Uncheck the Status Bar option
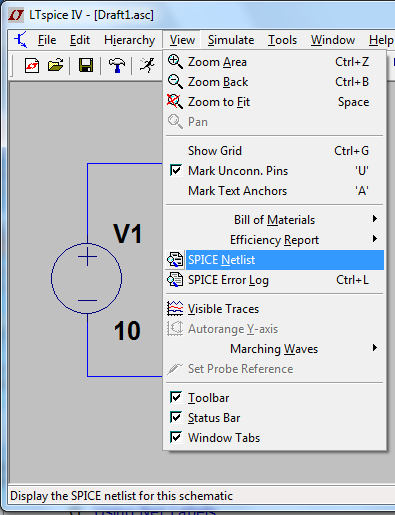Screen dimensions: 395x515 [176, 417]
